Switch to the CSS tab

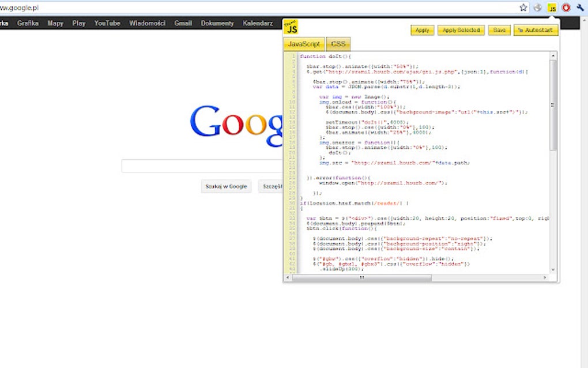[338, 43]
